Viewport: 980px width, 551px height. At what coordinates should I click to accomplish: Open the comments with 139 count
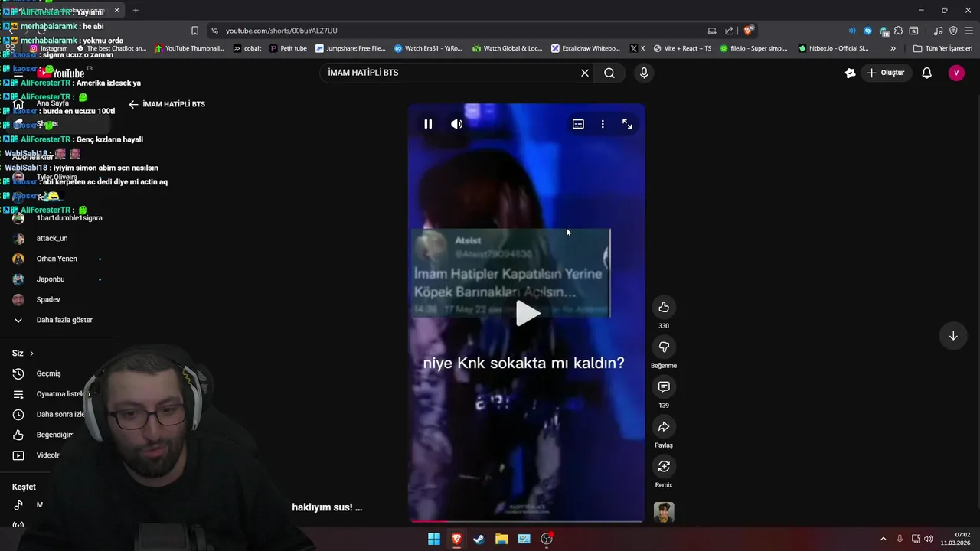click(664, 386)
